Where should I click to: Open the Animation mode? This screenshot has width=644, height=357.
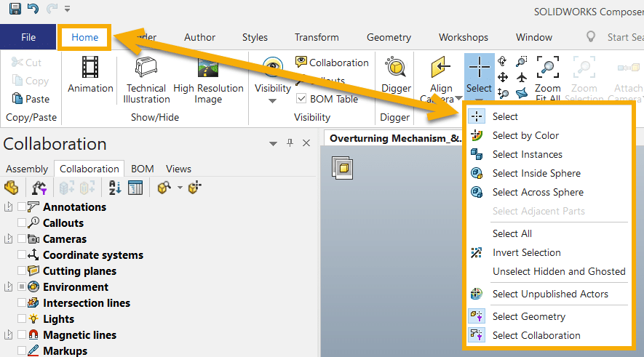click(90, 74)
